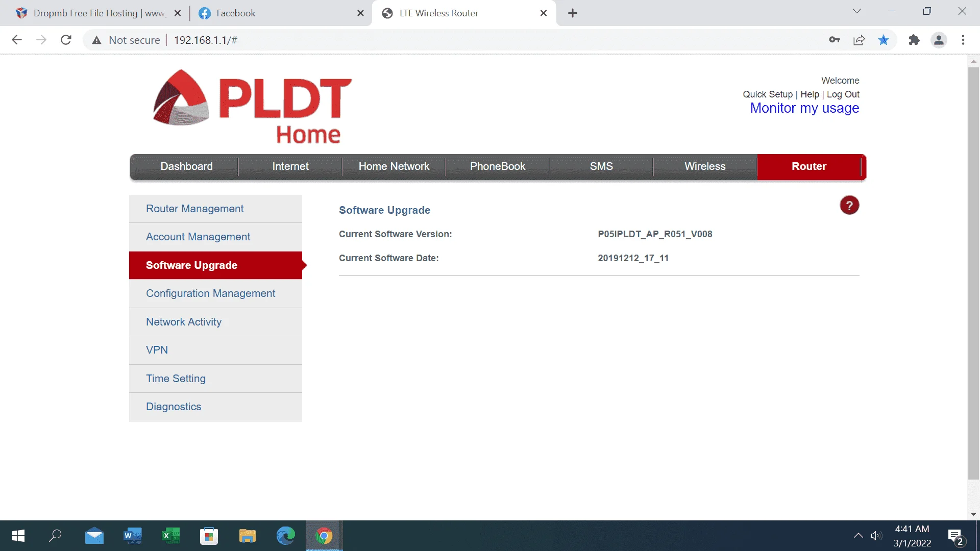Reload the router page
The image size is (980, 551).
coord(66,40)
